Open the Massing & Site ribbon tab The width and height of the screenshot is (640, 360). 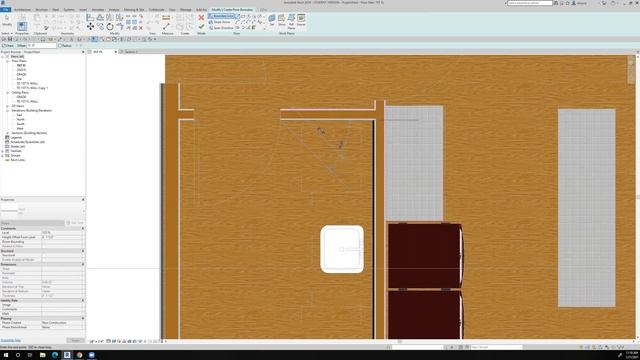(x=134, y=9)
